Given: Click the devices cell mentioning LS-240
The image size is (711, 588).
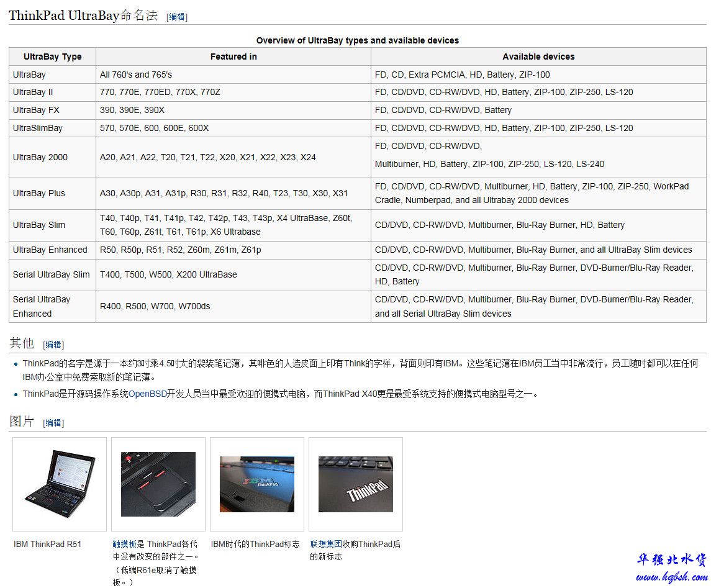Looking at the screenshot, I should [538, 157].
